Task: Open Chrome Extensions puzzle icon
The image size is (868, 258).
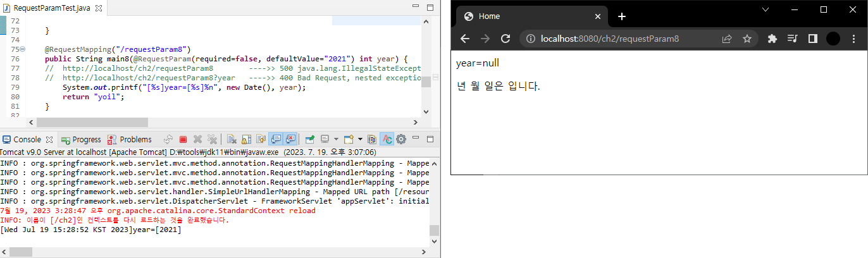Action: click(x=772, y=39)
